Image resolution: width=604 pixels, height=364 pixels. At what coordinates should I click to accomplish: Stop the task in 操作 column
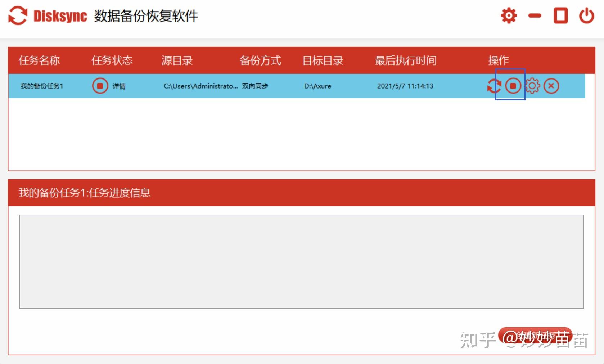tap(513, 86)
